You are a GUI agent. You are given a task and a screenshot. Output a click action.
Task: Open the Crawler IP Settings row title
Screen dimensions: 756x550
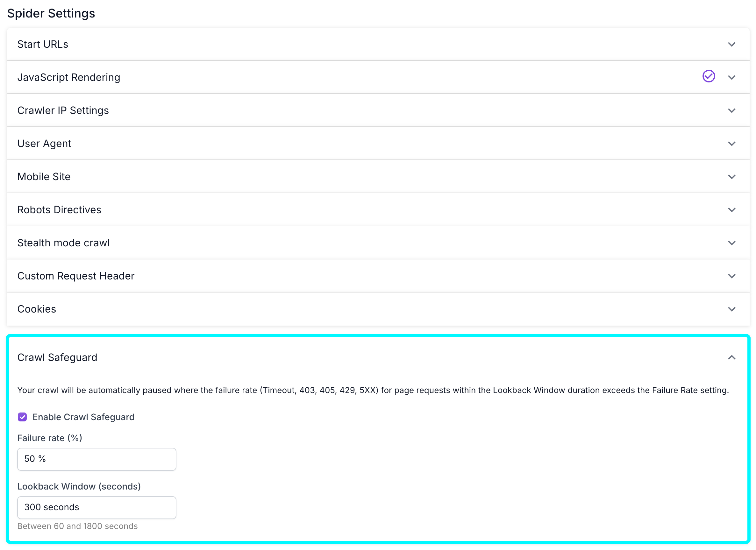[63, 110]
